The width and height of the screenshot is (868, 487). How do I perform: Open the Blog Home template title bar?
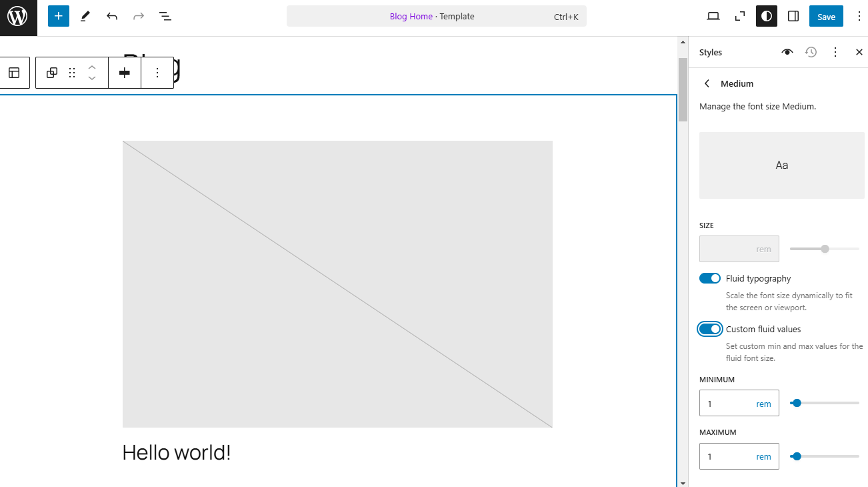(x=437, y=16)
